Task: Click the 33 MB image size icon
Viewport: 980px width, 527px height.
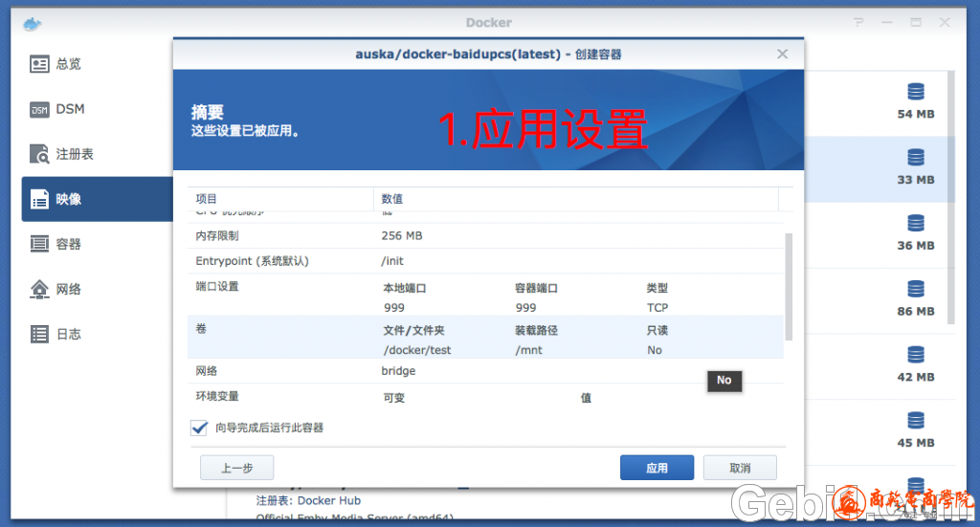Action: (x=916, y=158)
